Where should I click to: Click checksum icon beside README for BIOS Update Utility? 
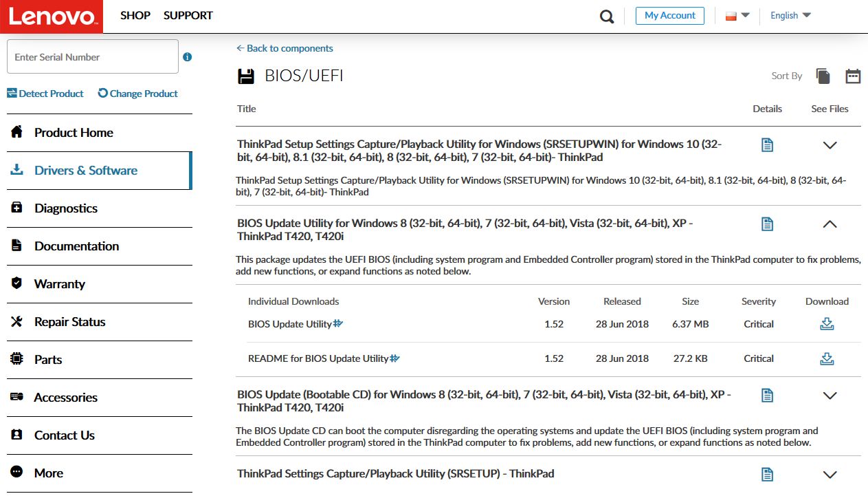coord(394,358)
